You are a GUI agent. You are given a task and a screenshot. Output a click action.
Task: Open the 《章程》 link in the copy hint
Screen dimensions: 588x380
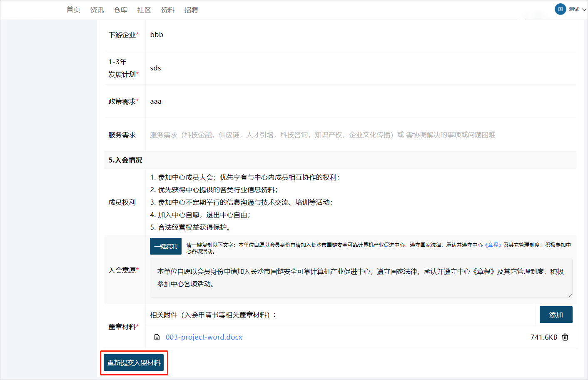click(x=493, y=245)
